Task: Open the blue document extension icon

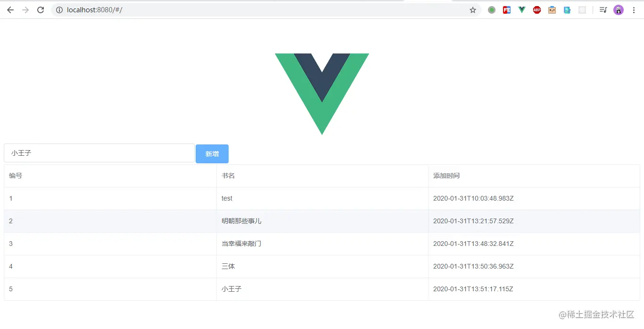Action: pos(567,10)
